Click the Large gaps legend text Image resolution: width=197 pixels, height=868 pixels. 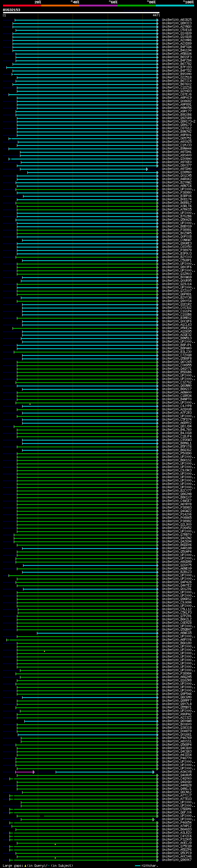coord(38,866)
